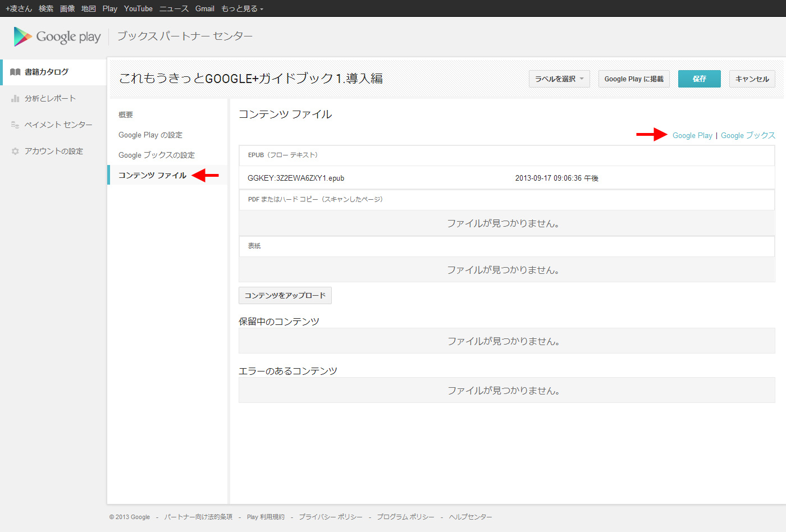
Task: Open パートナー向け法的条項 footer link
Action: [x=198, y=517]
